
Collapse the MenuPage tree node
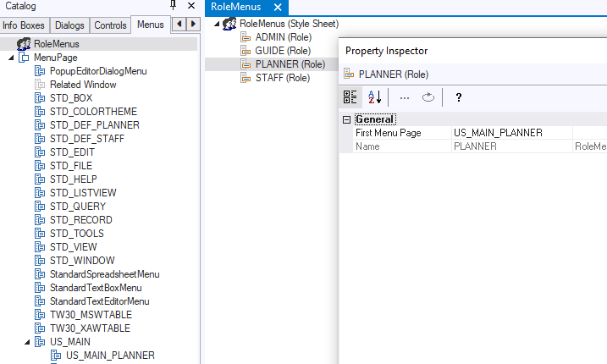pos(11,57)
